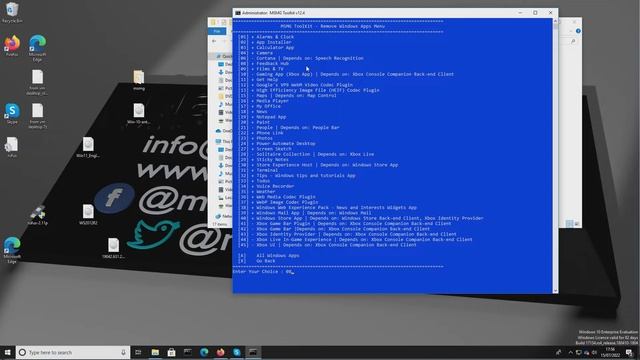The width and height of the screenshot is (640, 360).
Task: Show hidden tray icons via the chevron
Action: (570, 353)
